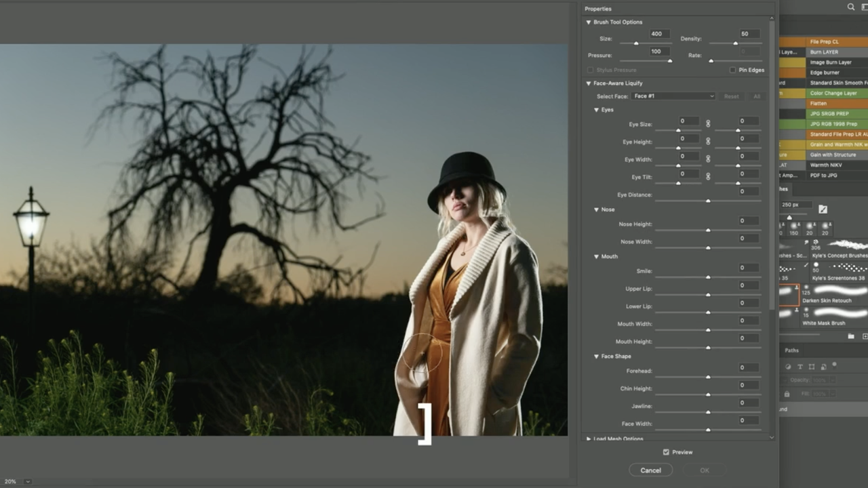Viewport: 868px width, 488px height.
Task: Link the Eye Size values
Action: pyautogui.click(x=708, y=124)
